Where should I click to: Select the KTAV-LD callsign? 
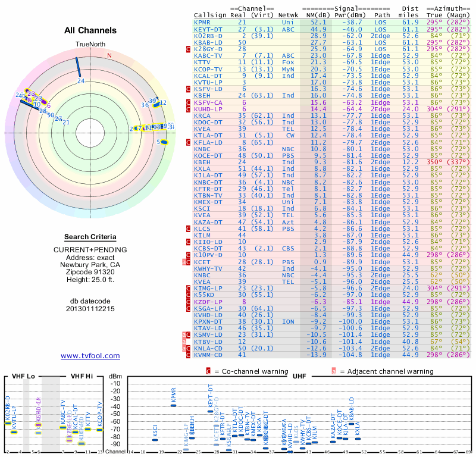coord(208,328)
